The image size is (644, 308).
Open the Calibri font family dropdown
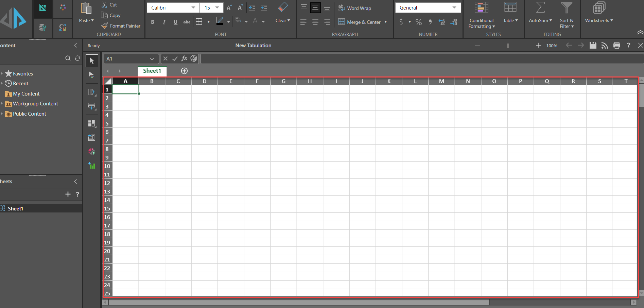[x=173, y=7]
